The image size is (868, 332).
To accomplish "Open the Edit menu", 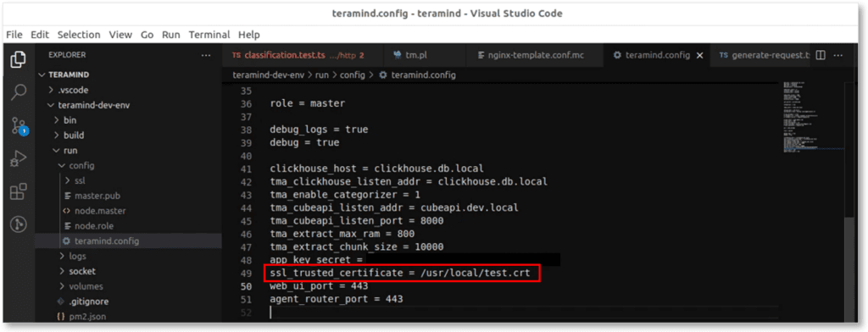I will point(40,35).
